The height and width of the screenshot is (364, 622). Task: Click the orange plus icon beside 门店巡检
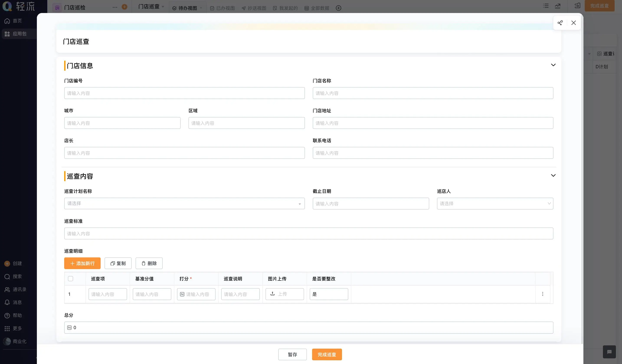pyautogui.click(x=124, y=7)
